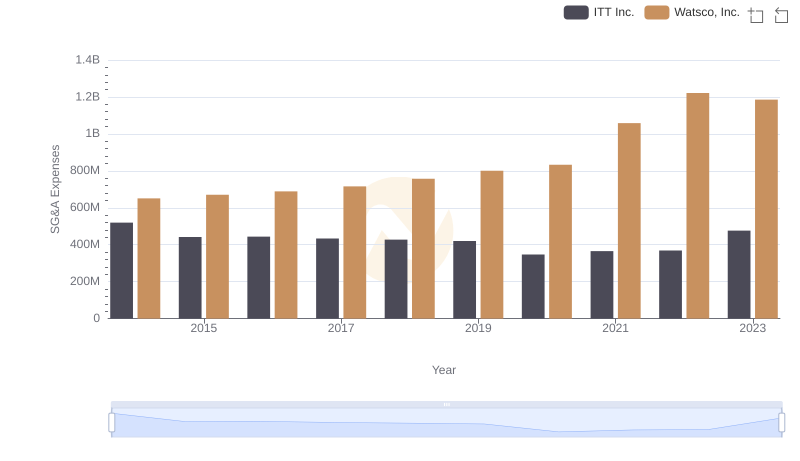Toggle the ITT Inc. legend swatch

[x=576, y=12]
